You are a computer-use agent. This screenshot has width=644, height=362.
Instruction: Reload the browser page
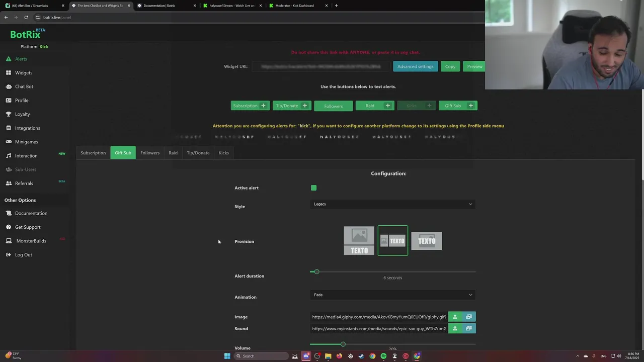26,17
